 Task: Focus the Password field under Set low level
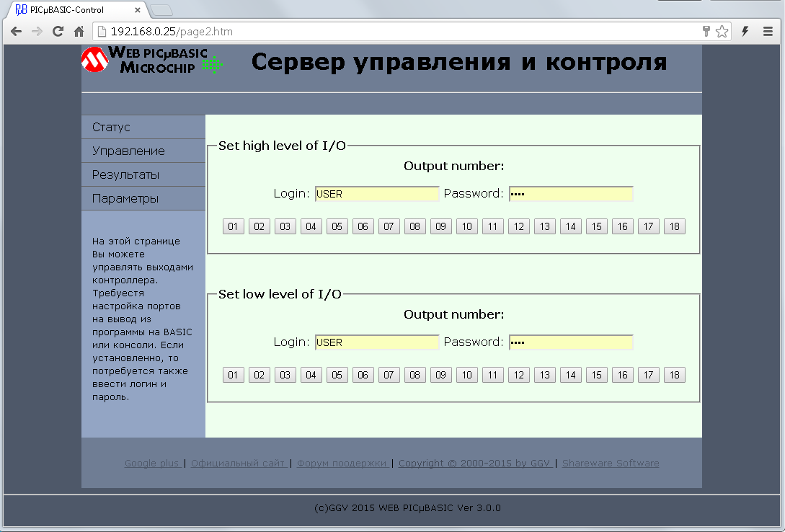point(570,342)
